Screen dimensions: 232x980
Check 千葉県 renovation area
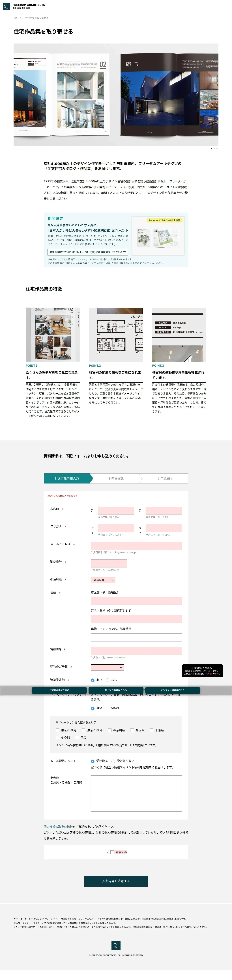click(152, 730)
